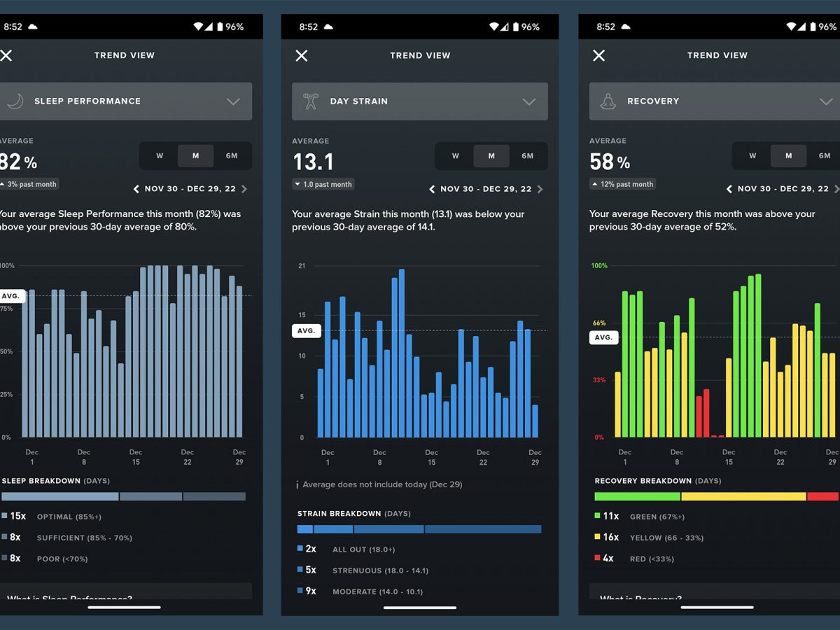Click the meditation icon beside Recovery
The width and height of the screenshot is (840, 630).
[607, 101]
